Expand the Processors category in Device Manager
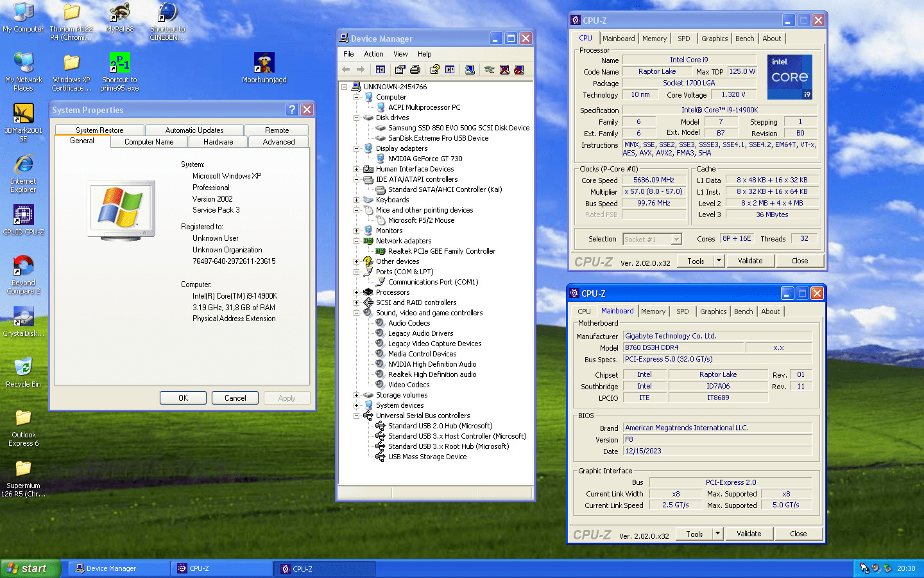This screenshot has height=578, width=924. (x=357, y=292)
